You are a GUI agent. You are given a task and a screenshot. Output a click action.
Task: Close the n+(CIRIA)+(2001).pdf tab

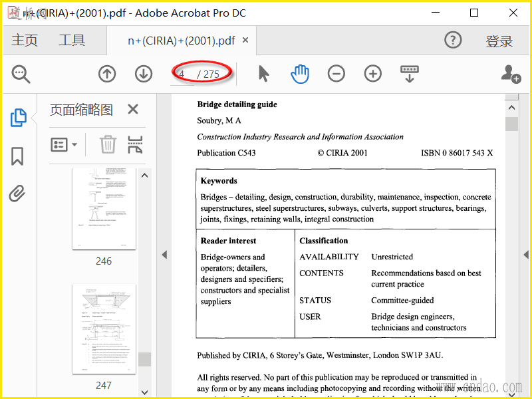[245, 40]
